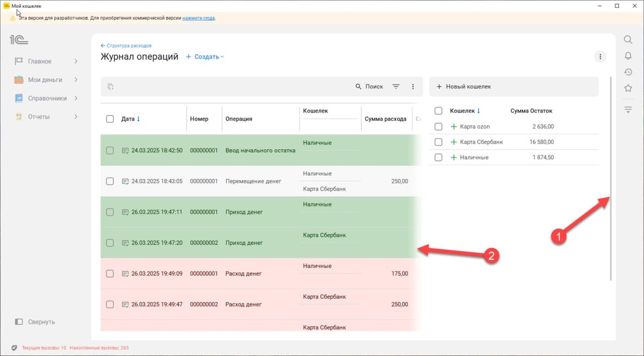Open the journal toolbar three-dot menu
644x356 pixels.
click(x=413, y=86)
